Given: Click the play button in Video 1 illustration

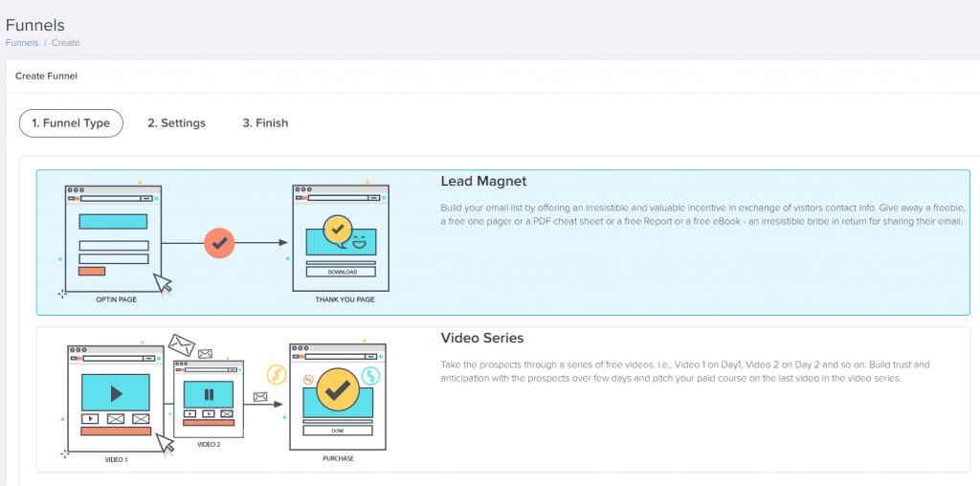Looking at the screenshot, I should pyautogui.click(x=116, y=392).
